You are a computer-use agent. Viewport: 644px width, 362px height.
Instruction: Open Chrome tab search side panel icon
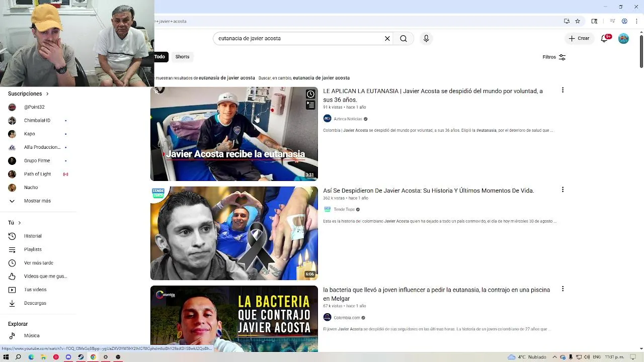pyautogui.click(x=594, y=21)
